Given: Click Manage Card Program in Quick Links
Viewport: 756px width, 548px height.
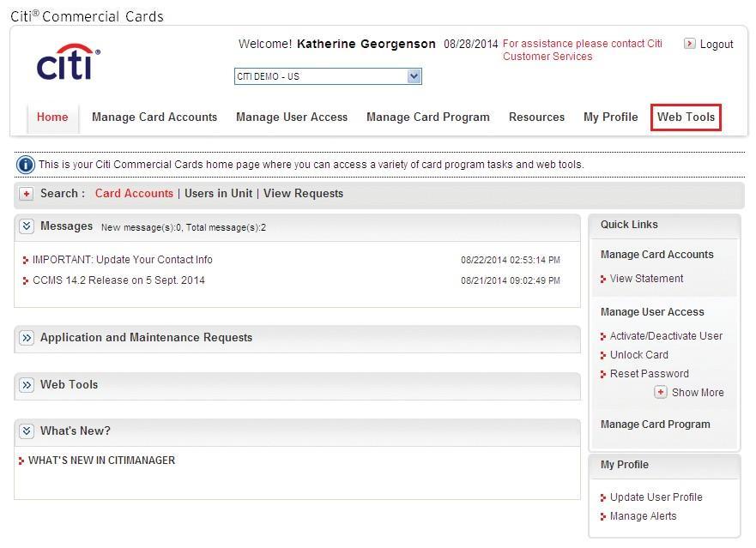Looking at the screenshot, I should (x=656, y=425).
